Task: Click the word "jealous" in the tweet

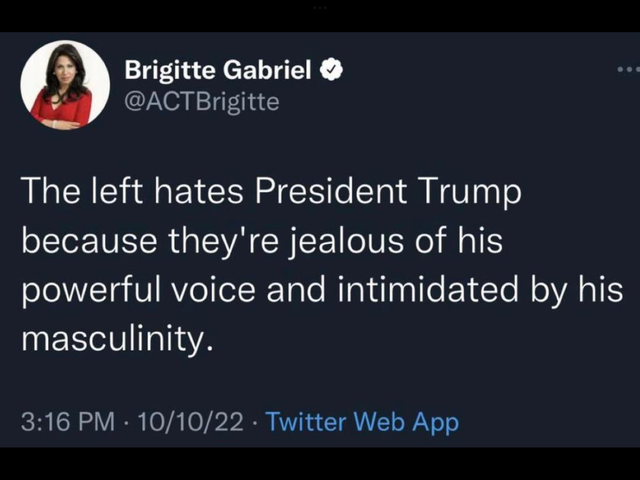Action: 346,241
